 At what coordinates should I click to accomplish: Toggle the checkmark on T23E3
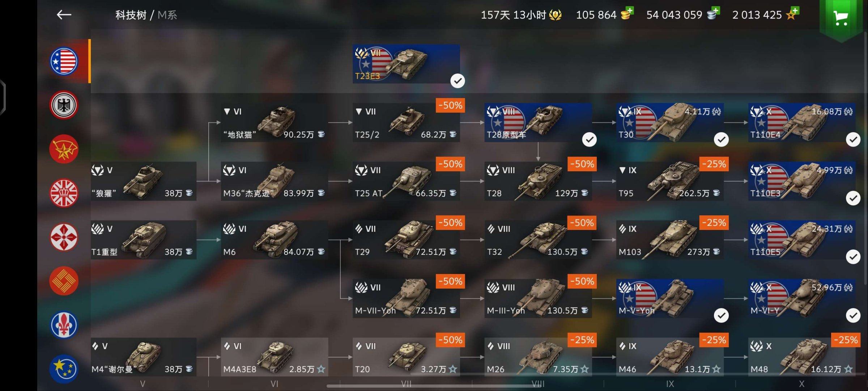[x=458, y=81]
